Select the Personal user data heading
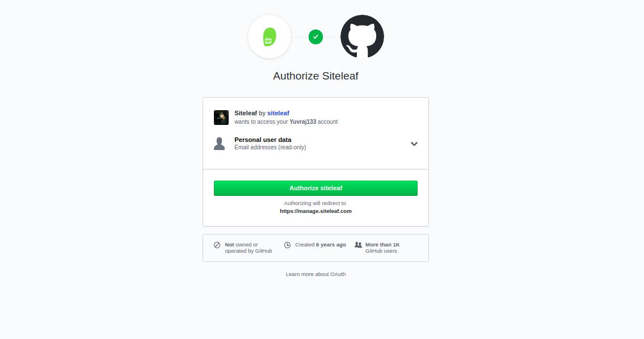The image size is (644, 339). [x=263, y=140]
